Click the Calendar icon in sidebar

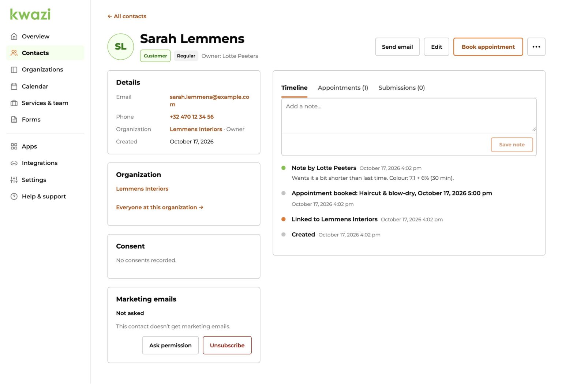[x=14, y=86]
